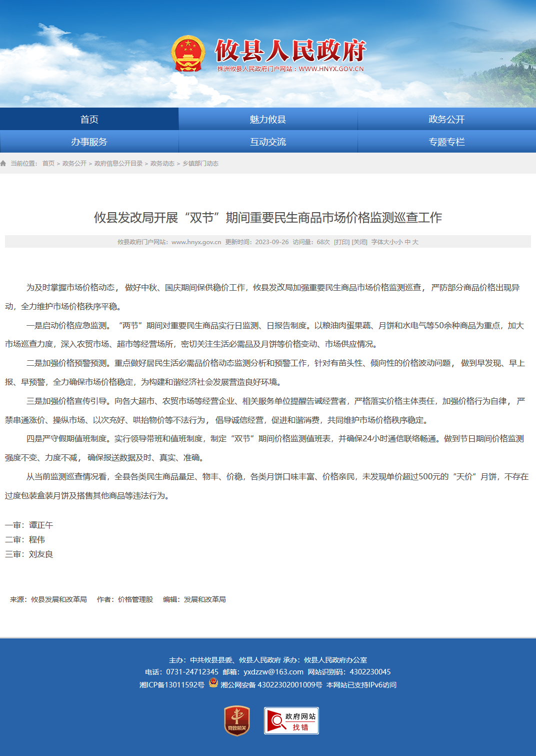Set font size to 中

pos(407,242)
